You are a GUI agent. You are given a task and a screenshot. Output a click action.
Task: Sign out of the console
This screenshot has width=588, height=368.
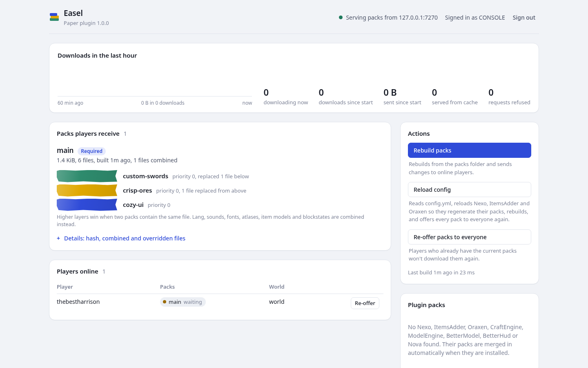point(524,18)
